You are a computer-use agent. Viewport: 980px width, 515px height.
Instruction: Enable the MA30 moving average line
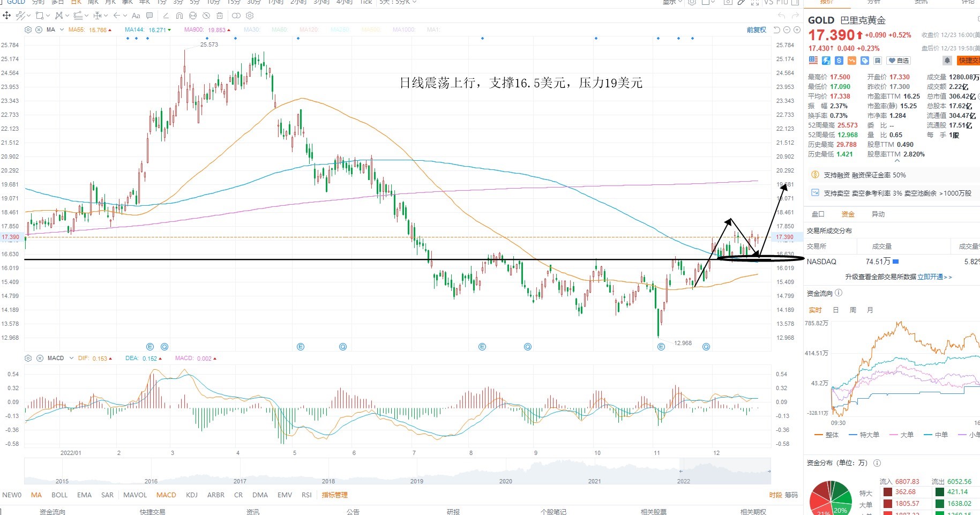[x=252, y=29]
